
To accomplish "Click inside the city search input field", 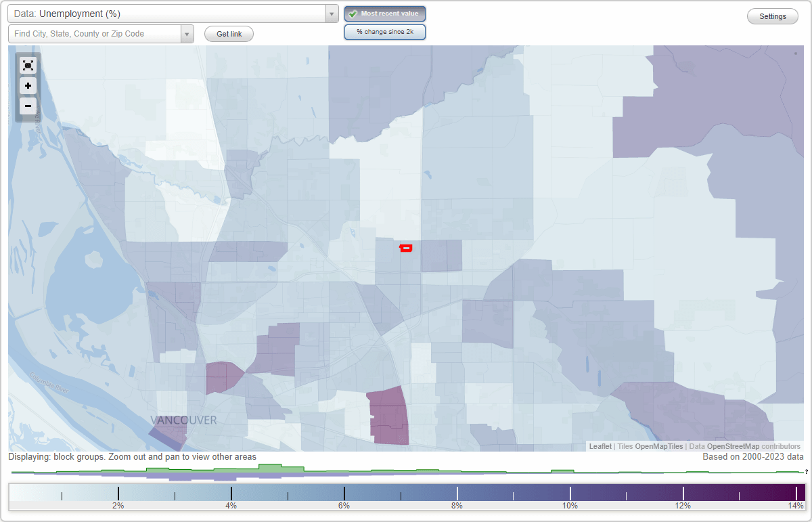I will pos(95,33).
